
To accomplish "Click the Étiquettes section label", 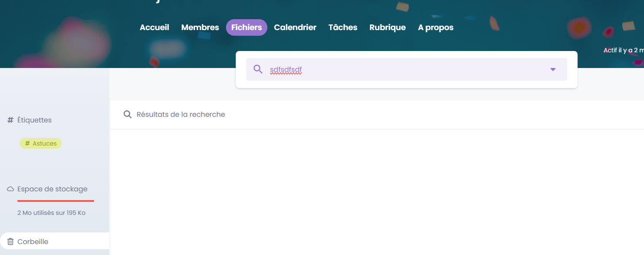I will 34,120.
